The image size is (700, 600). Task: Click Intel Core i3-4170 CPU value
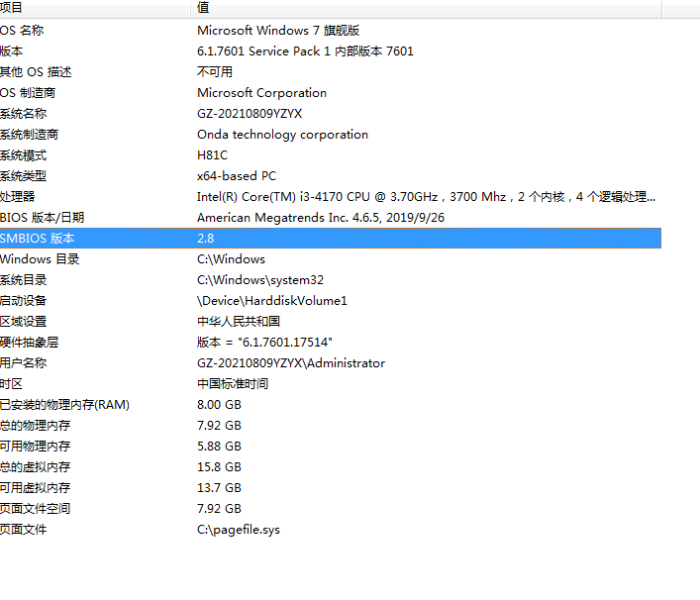[x=427, y=197]
